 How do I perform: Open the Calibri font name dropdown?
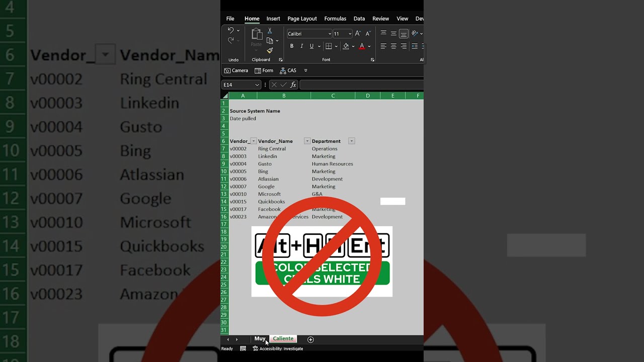click(330, 34)
